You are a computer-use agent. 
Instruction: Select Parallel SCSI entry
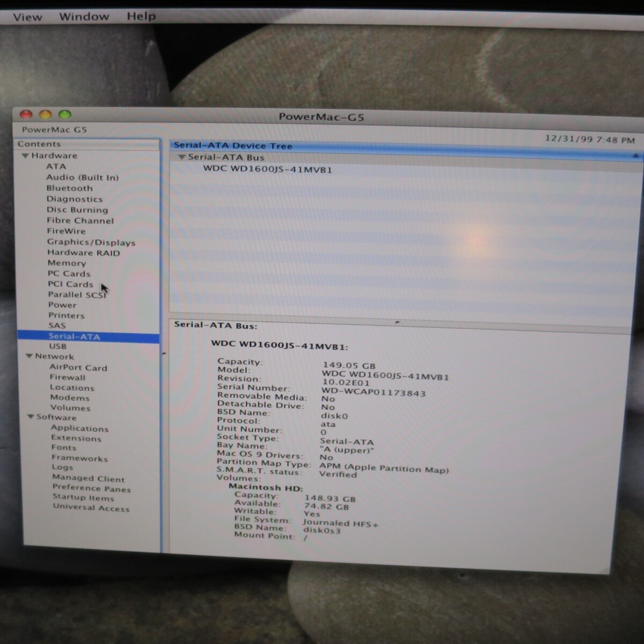77,295
